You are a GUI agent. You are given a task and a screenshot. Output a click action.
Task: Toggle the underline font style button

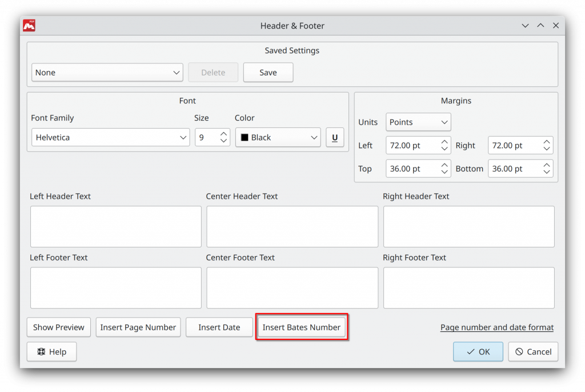pyautogui.click(x=335, y=138)
